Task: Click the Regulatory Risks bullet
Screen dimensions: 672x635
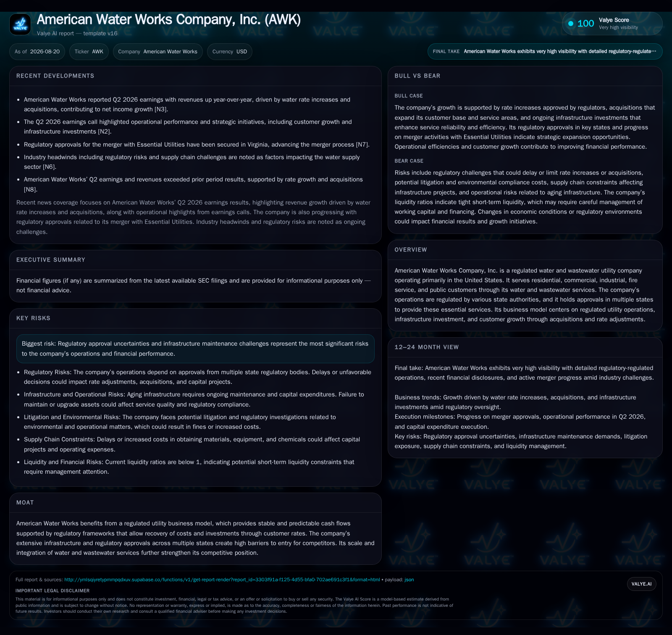Action: [x=197, y=377]
